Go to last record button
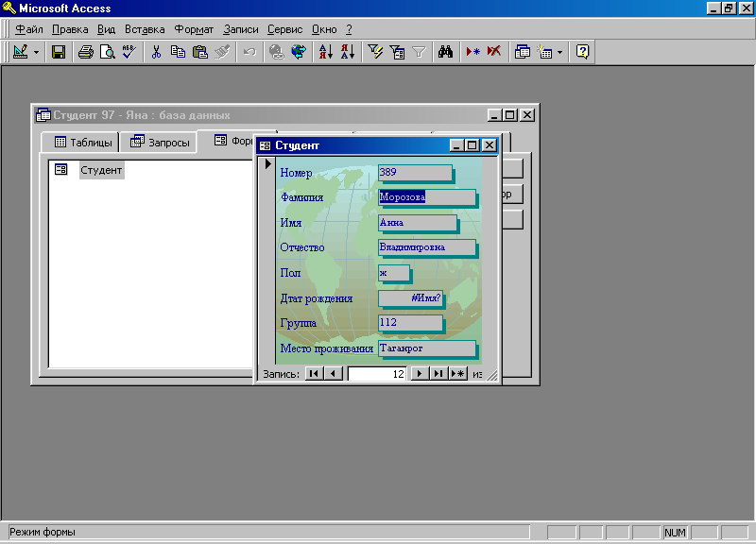This screenshot has width=756, height=544. (438, 374)
